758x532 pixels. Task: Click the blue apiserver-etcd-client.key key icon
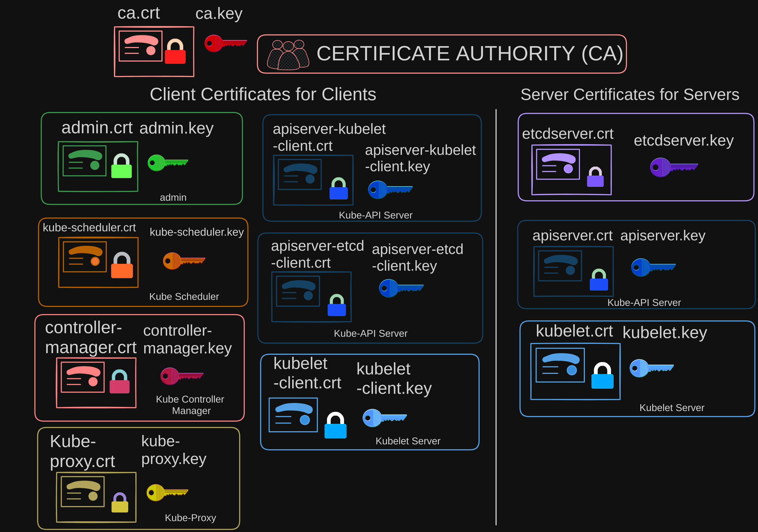click(x=401, y=288)
